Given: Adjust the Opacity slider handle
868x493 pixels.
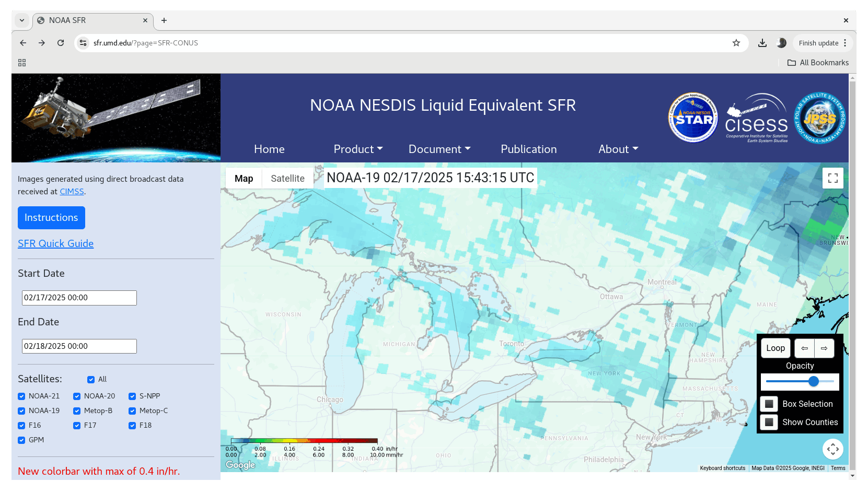Looking at the screenshot, I should [x=814, y=381].
